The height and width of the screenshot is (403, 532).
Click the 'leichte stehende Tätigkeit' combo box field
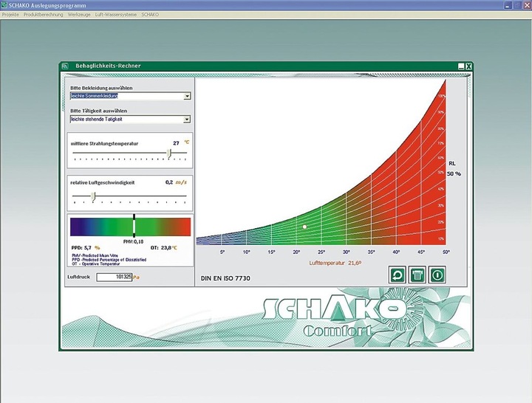pos(126,119)
